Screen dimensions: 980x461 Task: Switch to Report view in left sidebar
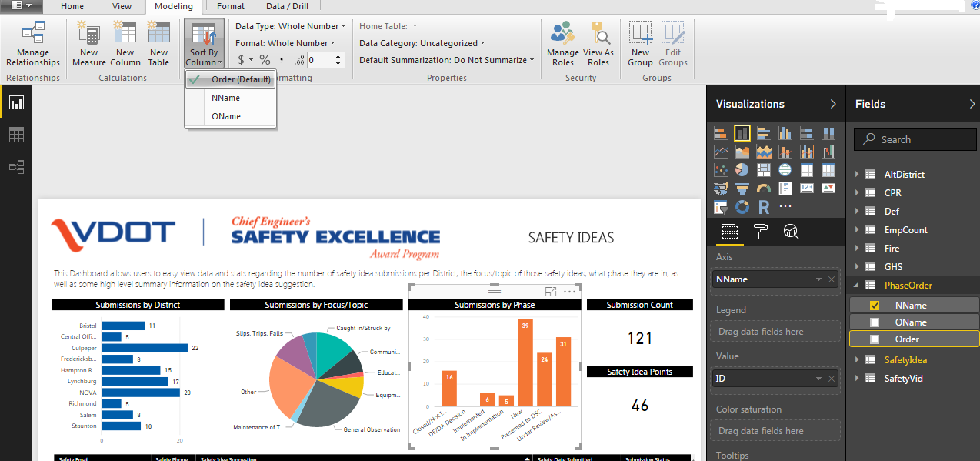coord(16,102)
